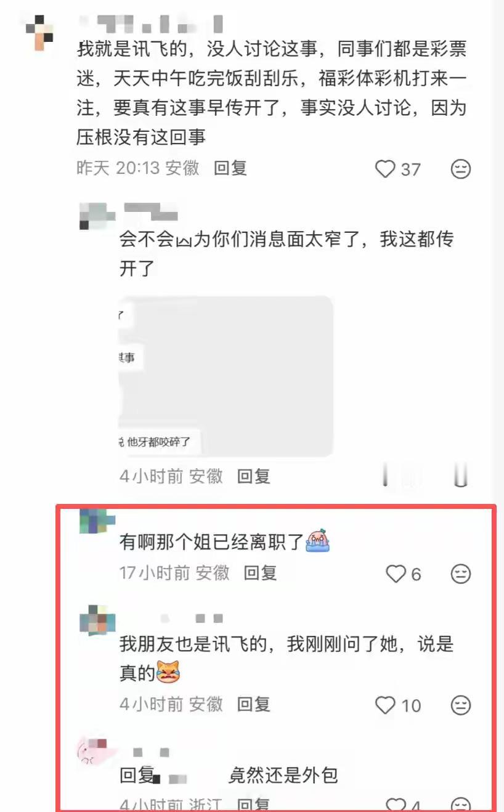Reply to the top comment posted 昨天 20:13
This screenshot has width=504, height=812.
(x=230, y=168)
